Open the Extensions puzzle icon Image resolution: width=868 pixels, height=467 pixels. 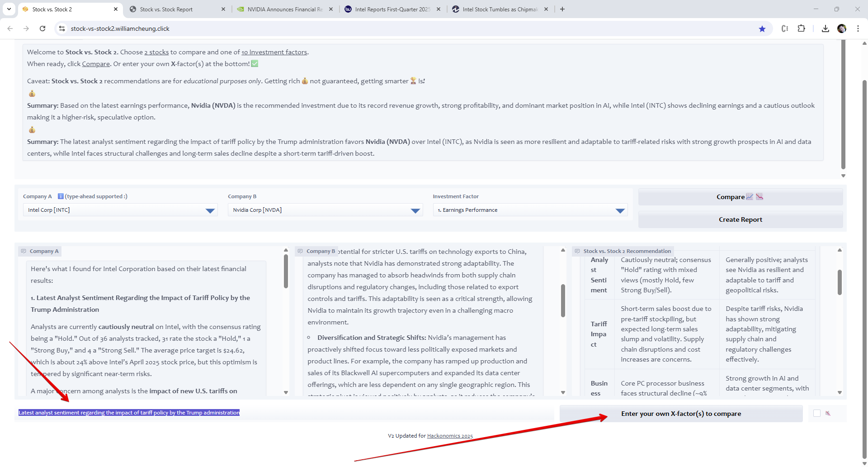[x=801, y=29]
